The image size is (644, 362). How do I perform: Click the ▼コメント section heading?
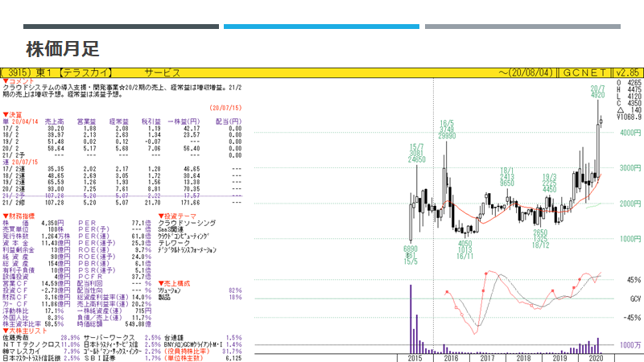click(x=19, y=81)
